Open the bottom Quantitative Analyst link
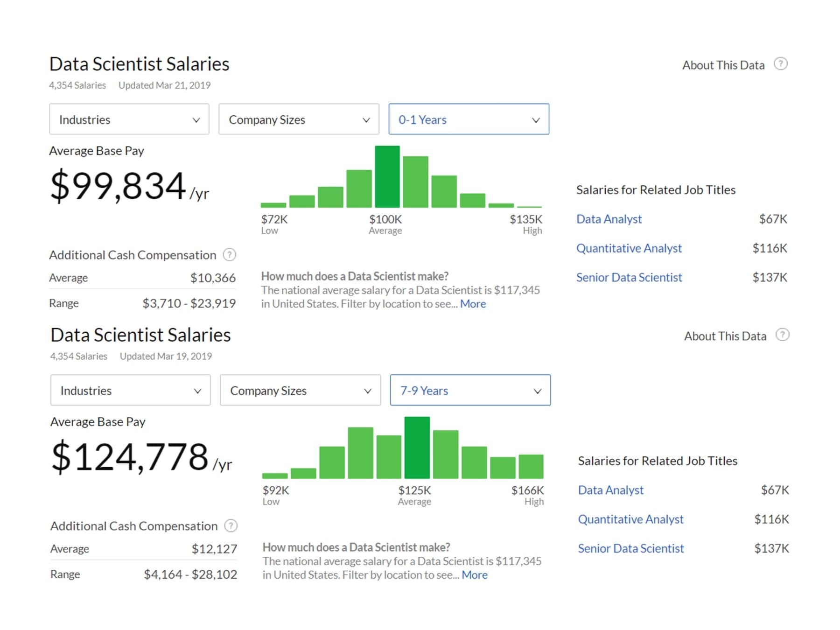This screenshot has width=840, height=630. coord(630,519)
